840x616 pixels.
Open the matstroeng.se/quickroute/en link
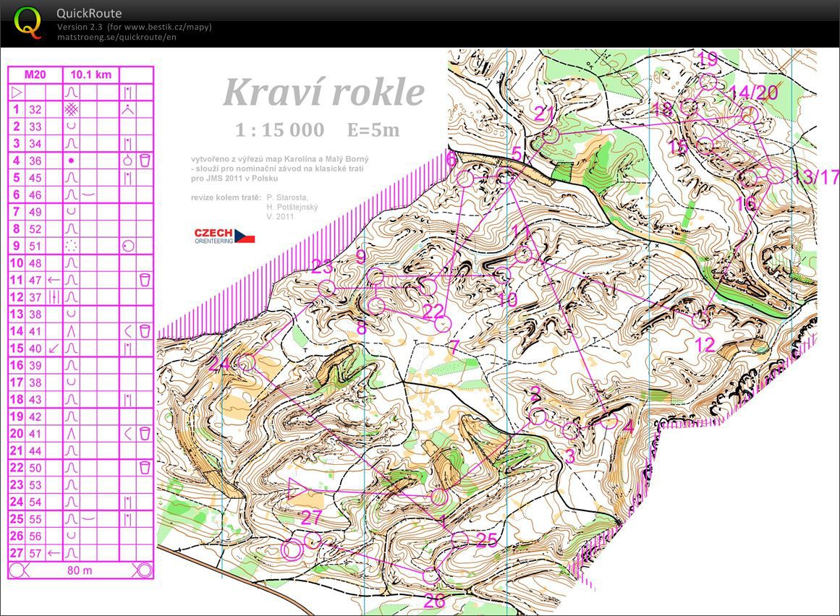pyautogui.click(x=116, y=37)
